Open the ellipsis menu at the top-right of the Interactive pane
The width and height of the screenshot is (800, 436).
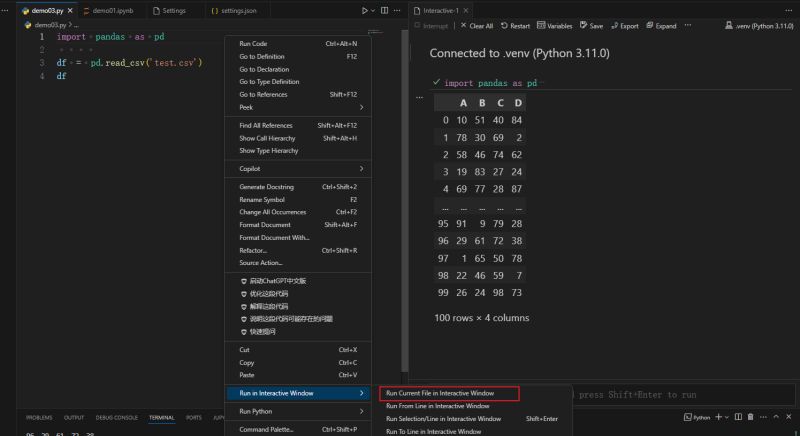pos(789,10)
